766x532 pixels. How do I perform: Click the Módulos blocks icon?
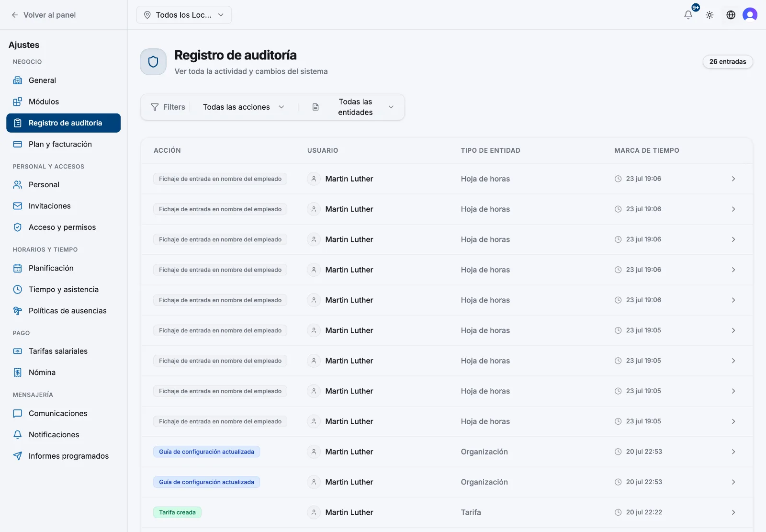coord(18,102)
